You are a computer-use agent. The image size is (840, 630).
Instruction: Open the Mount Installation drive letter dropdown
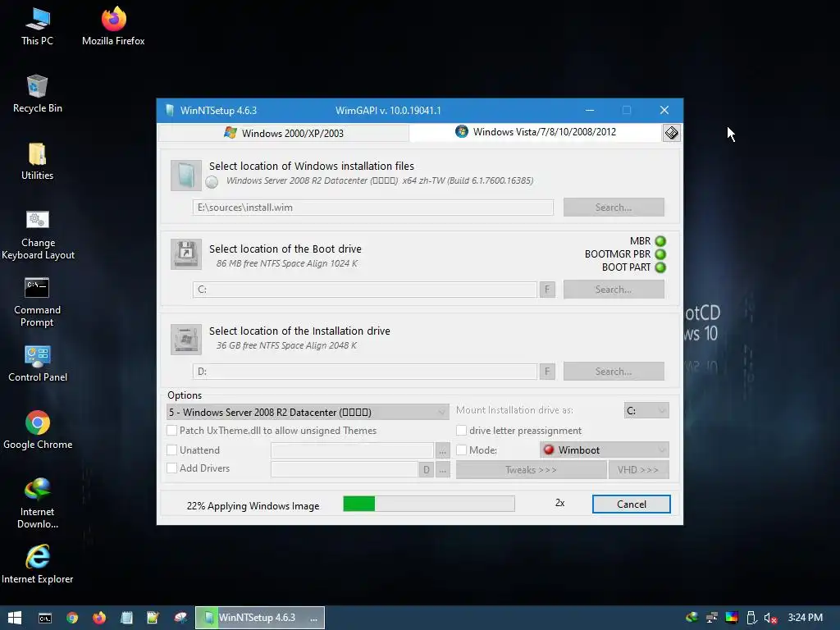tap(646, 410)
